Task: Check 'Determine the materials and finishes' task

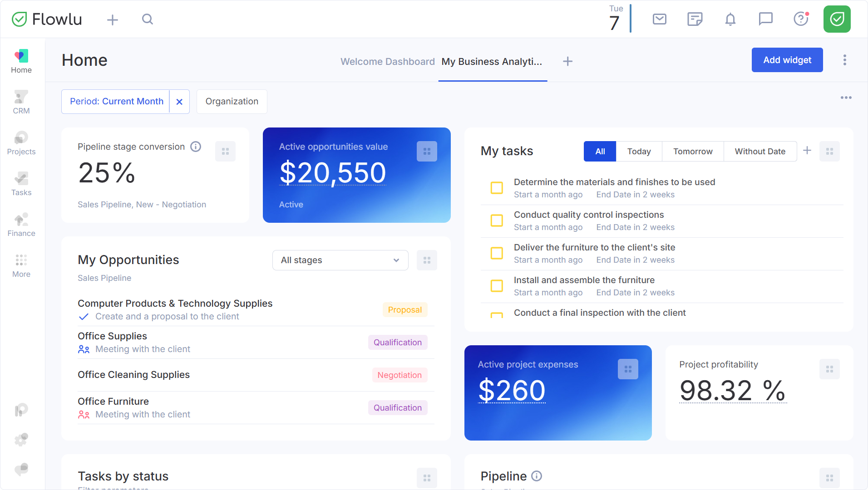Action: pos(497,188)
